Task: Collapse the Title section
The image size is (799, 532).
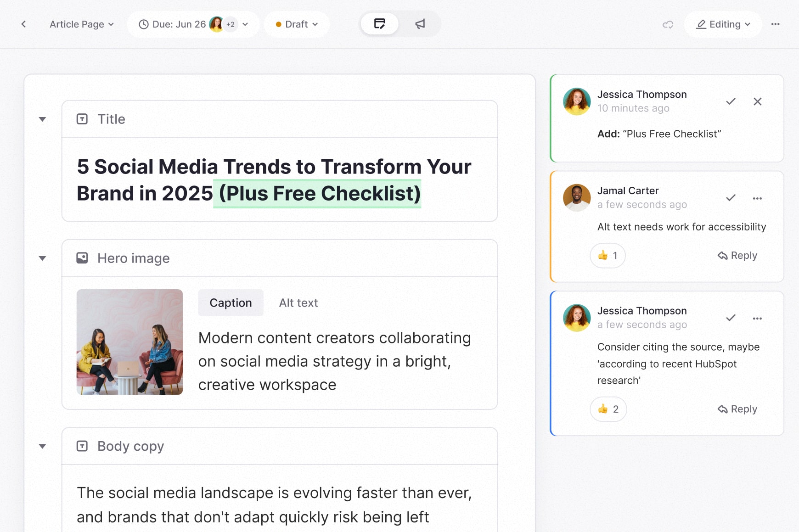Action: 42,119
